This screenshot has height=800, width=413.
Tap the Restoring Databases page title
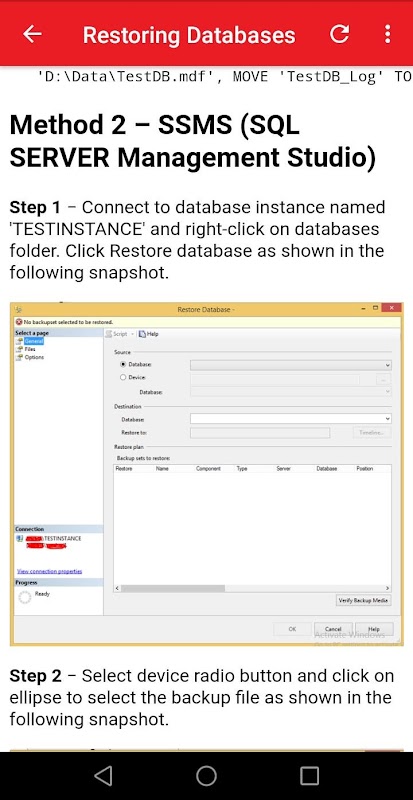tap(189, 35)
